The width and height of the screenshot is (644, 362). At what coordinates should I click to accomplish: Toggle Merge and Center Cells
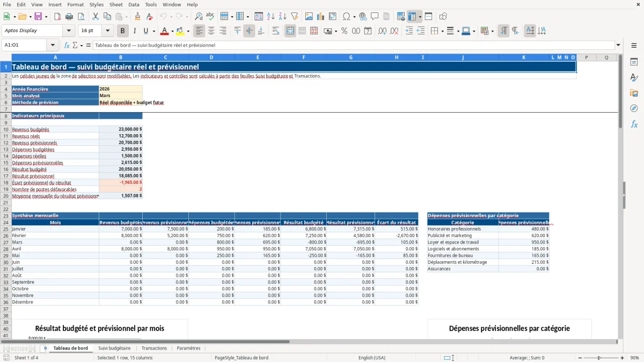click(x=290, y=31)
